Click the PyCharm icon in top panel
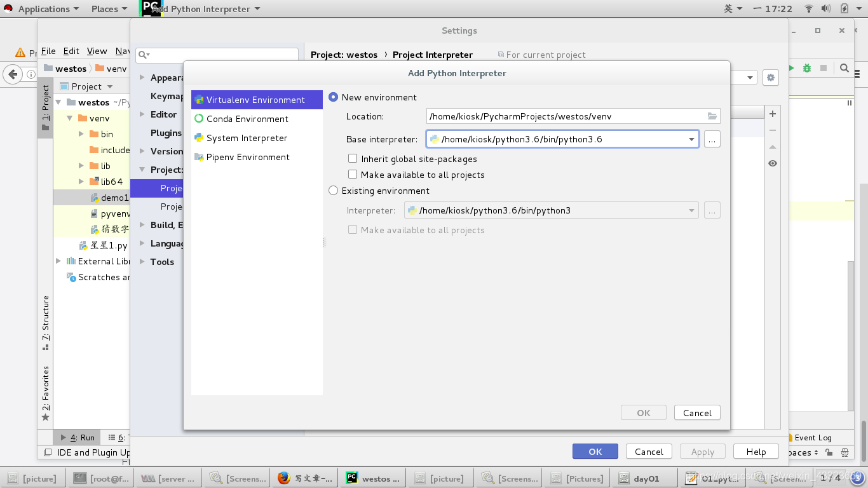868x488 pixels. pyautogui.click(x=151, y=8)
